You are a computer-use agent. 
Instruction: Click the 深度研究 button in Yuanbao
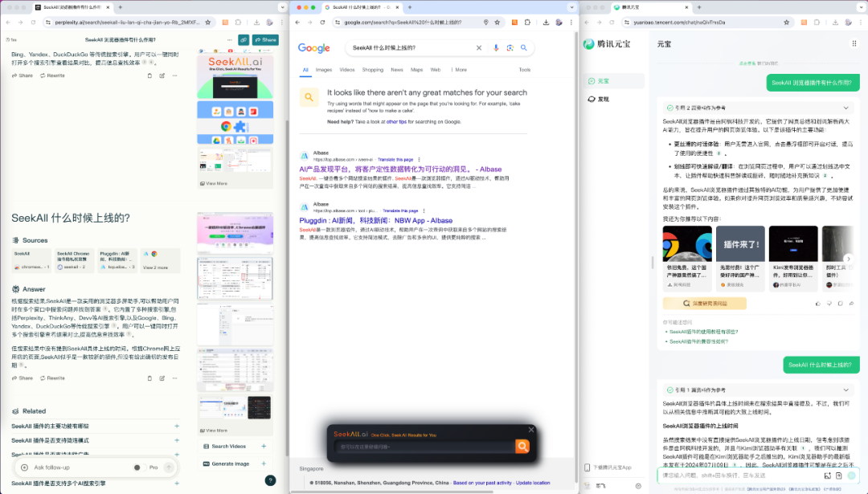(x=704, y=304)
